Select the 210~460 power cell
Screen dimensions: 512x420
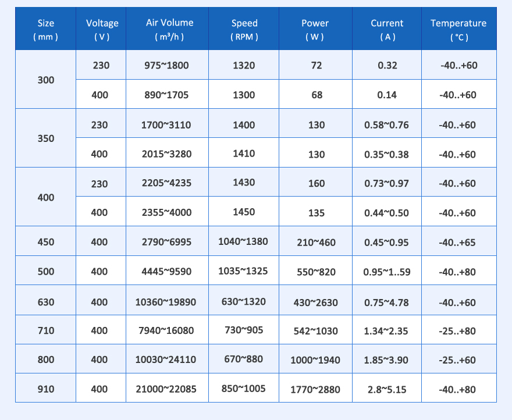pyautogui.click(x=316, y=242)
